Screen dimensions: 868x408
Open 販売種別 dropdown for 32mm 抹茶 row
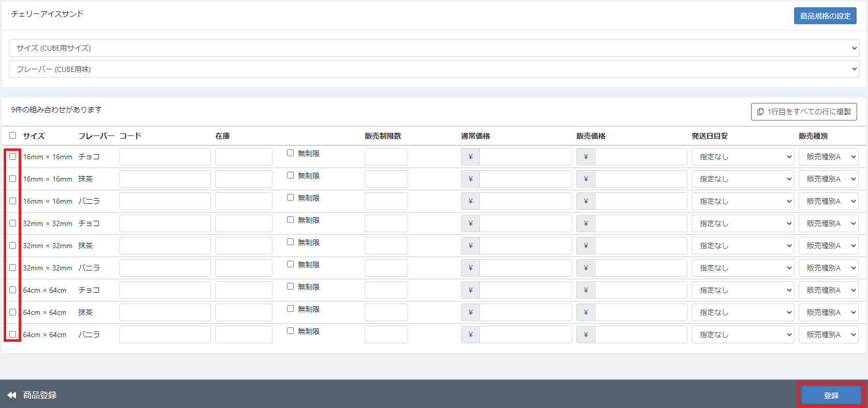pos(829,246)
